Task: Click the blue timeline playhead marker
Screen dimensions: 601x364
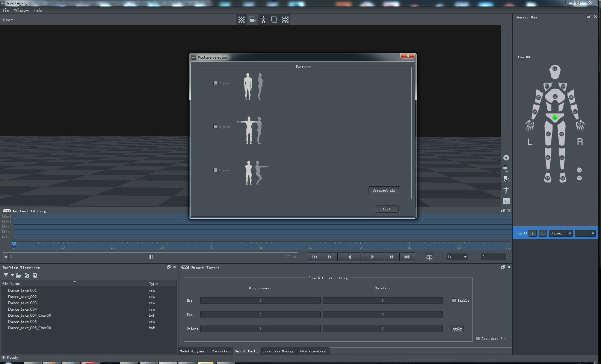Action: (14, 244)
